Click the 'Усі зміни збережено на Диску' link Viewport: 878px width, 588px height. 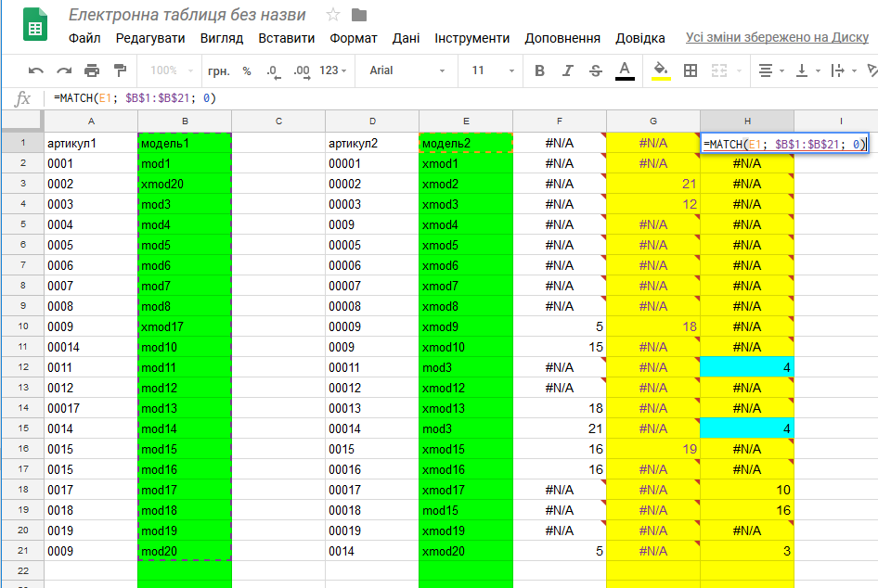tap(777, 37)
